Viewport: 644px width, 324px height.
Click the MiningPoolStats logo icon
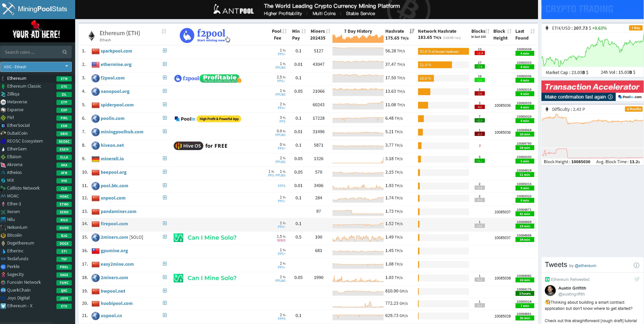[x=8, y=8]
